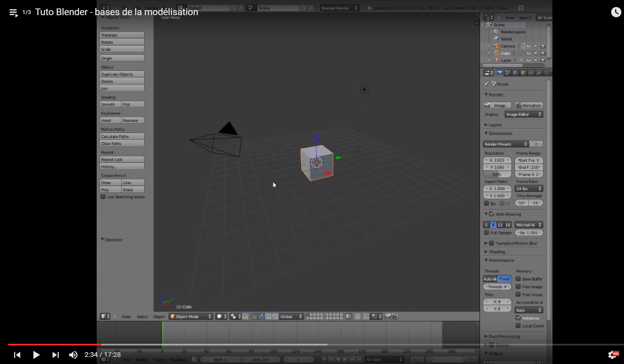Mute the video volume speaker icon
The image size is (624, 364).
point(73,355)
